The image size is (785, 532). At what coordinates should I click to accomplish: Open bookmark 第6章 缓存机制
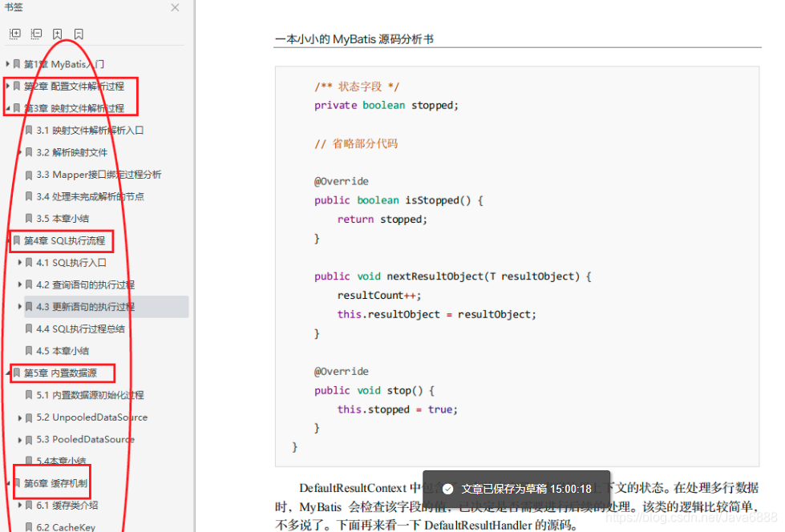click(55, 483)
